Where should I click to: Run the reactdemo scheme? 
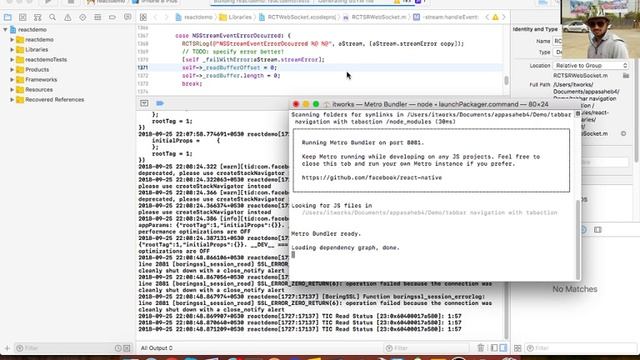(x=48, y=2)
